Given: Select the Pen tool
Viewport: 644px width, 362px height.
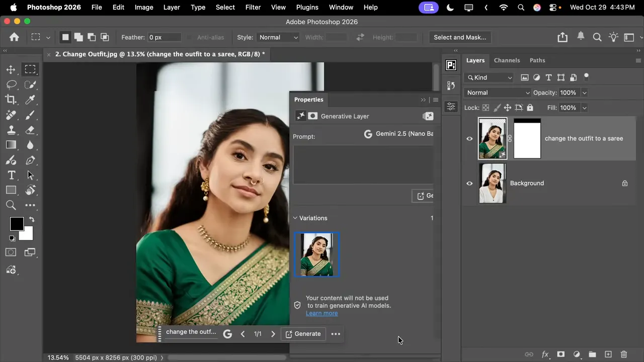Looking at the screenshot, I should [31, 160].
